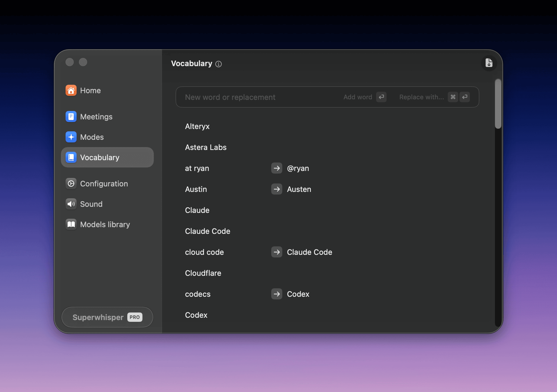Click the command key icon beside Replace with
The height and width of the screenshot is (392, 557).
(x=453, y=97)
